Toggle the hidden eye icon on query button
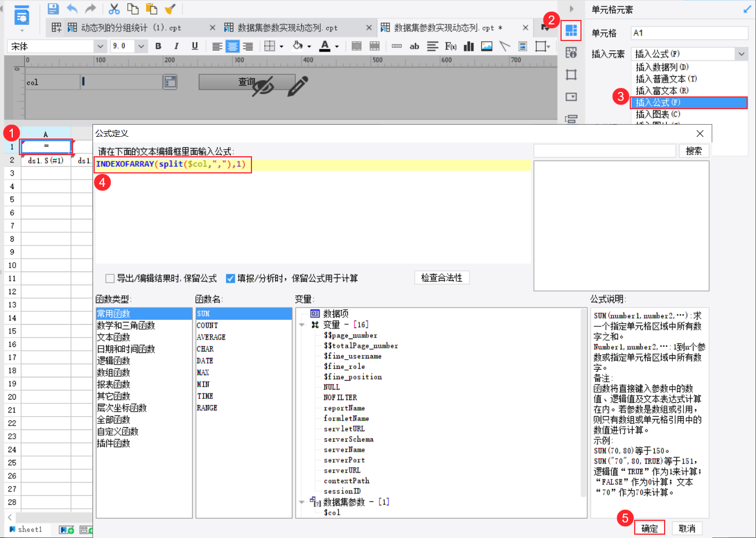This screenshot has height=538, width=756. (263, 86)
